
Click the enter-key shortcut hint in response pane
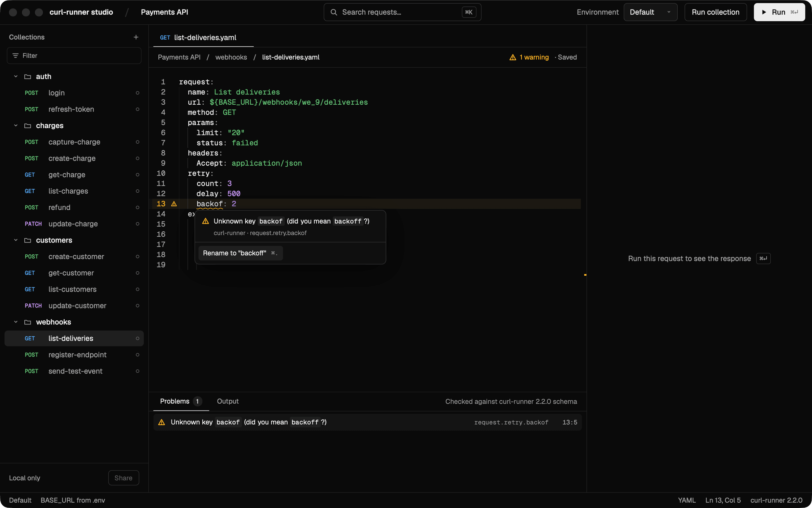pyautogui.click(x=763, y=258)
